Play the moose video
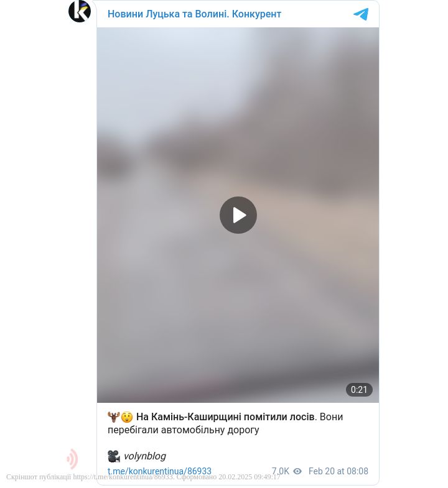Screen dimensions: 448x488 tap(238, 215)
